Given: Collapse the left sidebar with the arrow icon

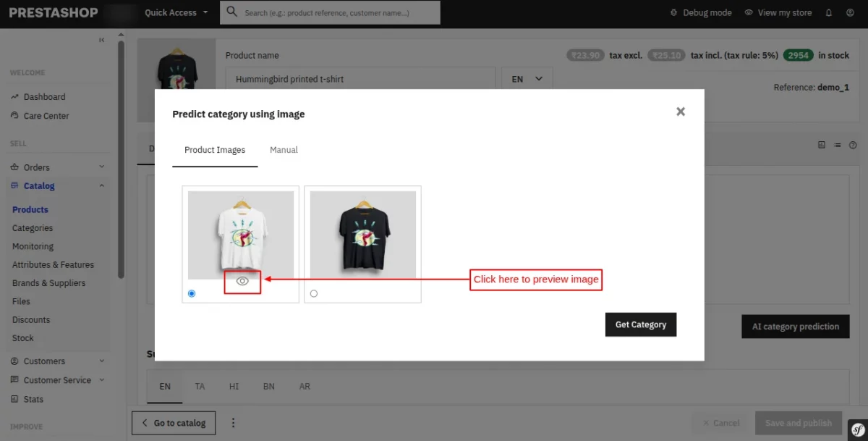Looking at the screenshot, I should [x=102, y=40].
